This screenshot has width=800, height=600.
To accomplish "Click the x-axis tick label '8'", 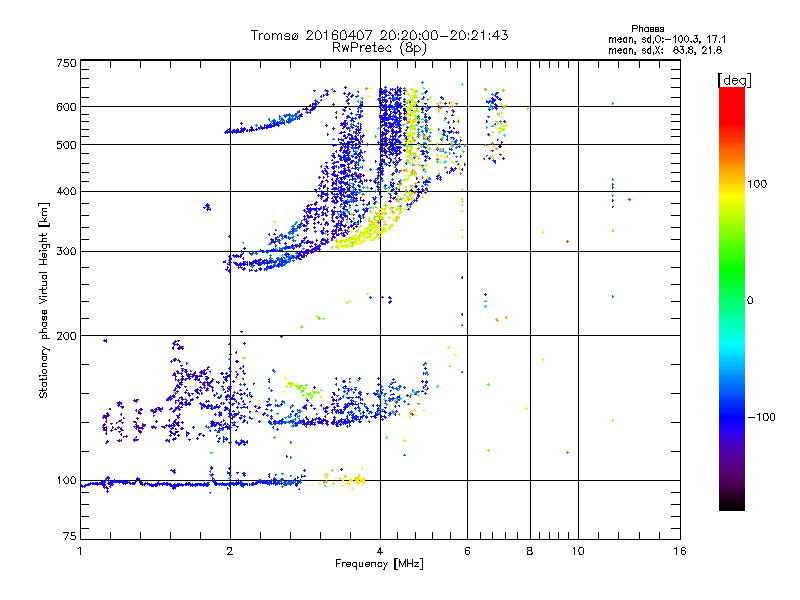I will 530,551.
